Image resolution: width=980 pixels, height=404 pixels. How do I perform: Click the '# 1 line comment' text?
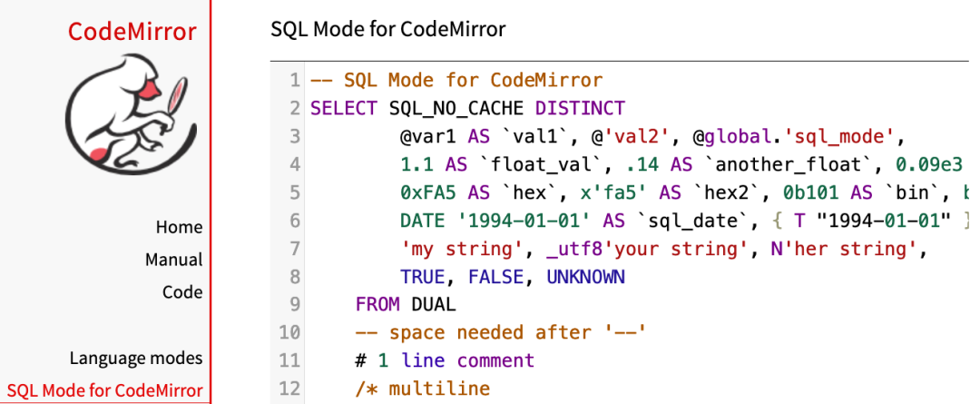445,360
